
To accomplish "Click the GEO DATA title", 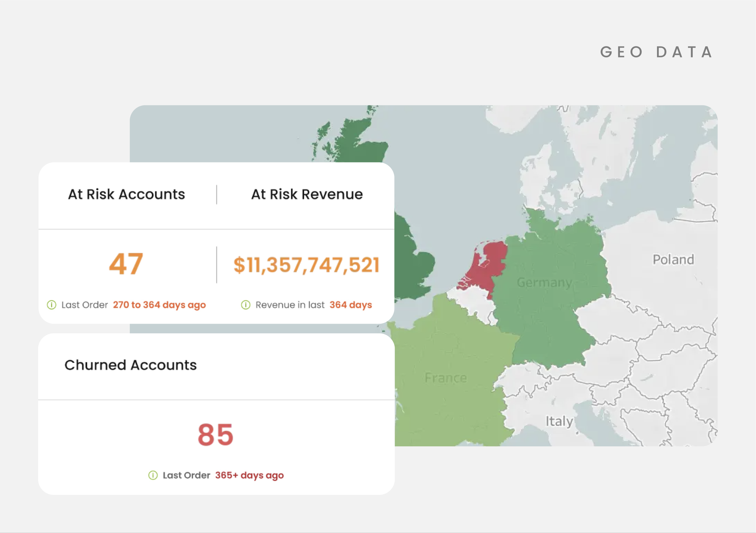I will click(x=657, y=52).
